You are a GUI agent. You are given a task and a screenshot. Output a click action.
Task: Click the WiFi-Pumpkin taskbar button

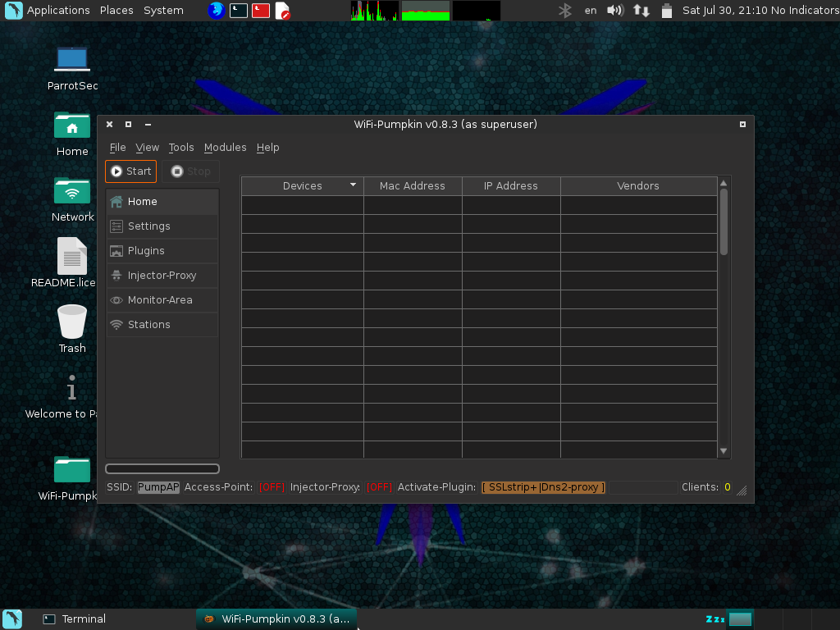pyautogui.click(x=277, y=619)
